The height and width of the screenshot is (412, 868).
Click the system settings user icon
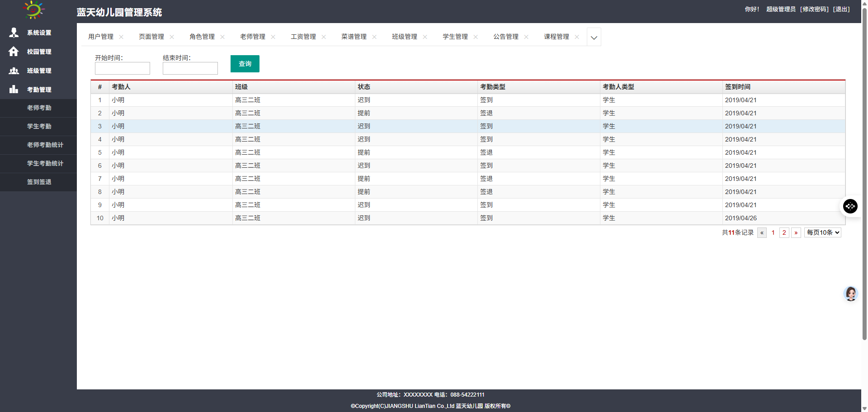tap(14, 33)
